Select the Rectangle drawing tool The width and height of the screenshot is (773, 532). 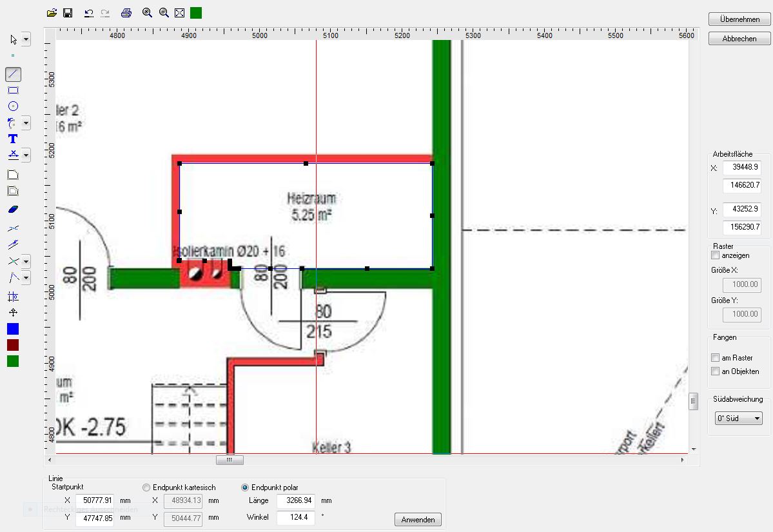13,90
